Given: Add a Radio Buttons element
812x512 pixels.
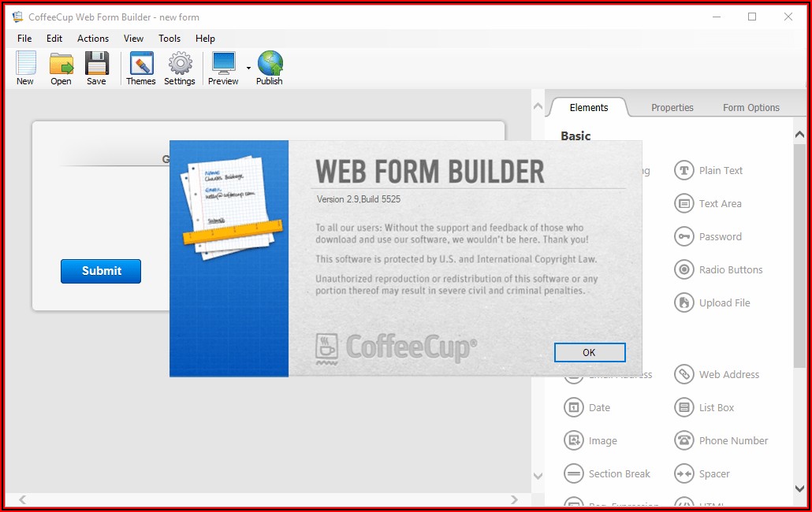Looking at the screenshot, I should point(718,269).
